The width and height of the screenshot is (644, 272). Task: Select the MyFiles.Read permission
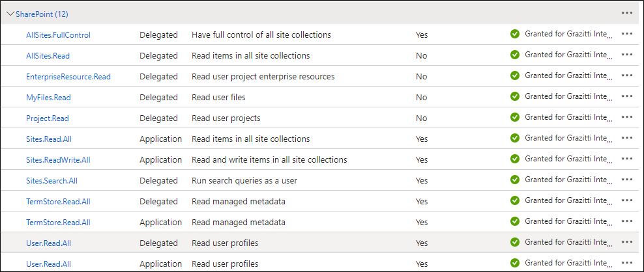pyautogui.click(x=48, y=98)
